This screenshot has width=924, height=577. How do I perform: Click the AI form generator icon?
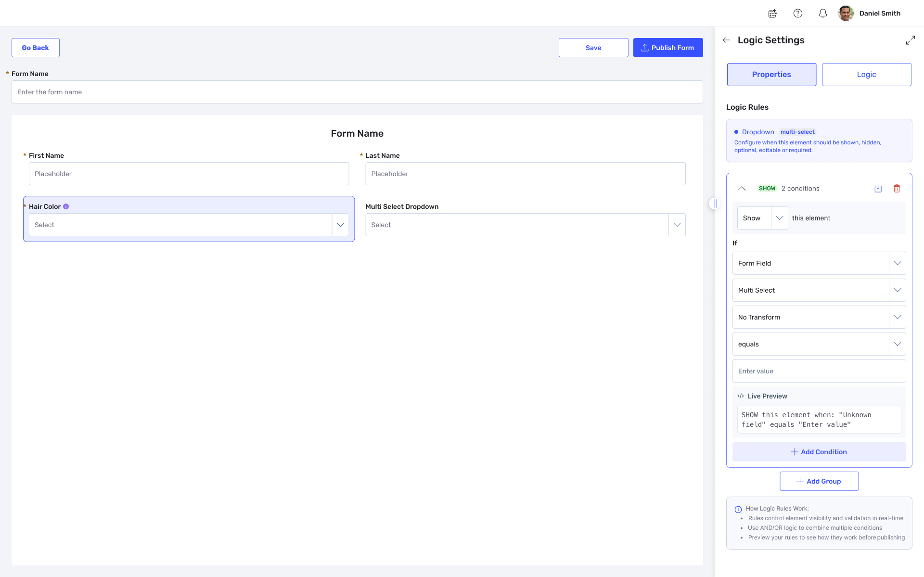point(772,13)
